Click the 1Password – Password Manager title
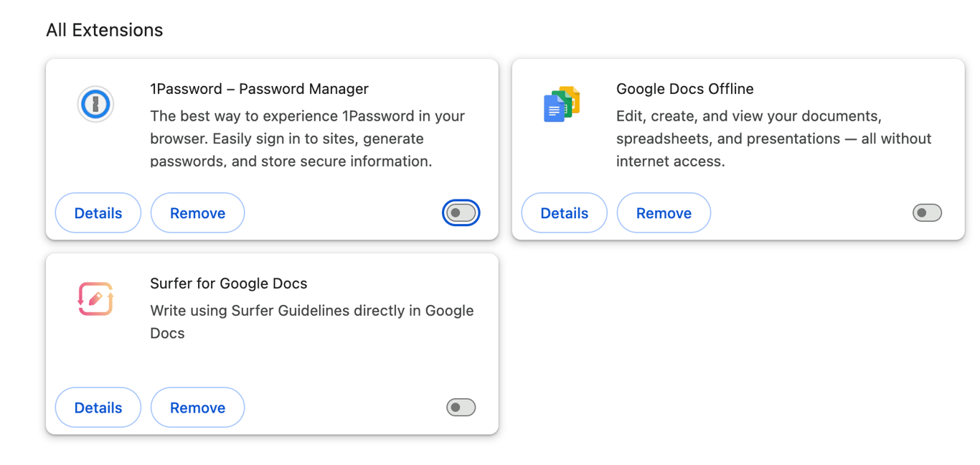This screenshot has height=465, width=980. coord(259,88)
